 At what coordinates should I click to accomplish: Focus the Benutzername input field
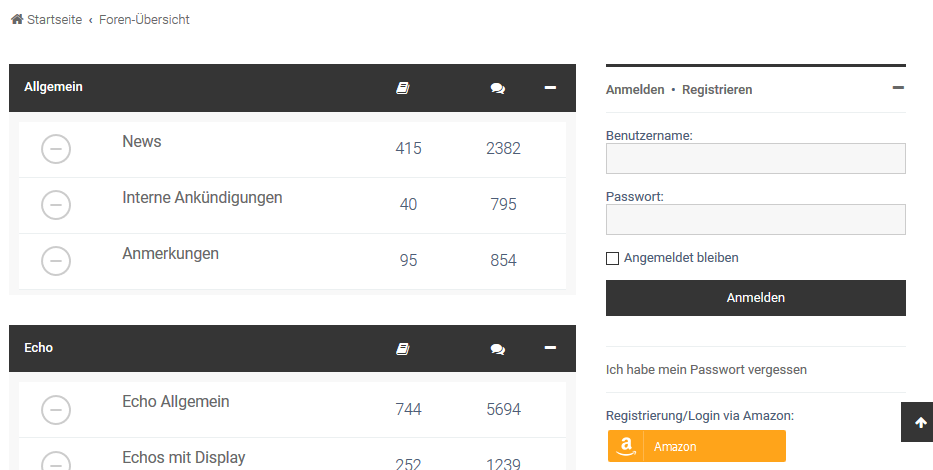pos(755,159)
